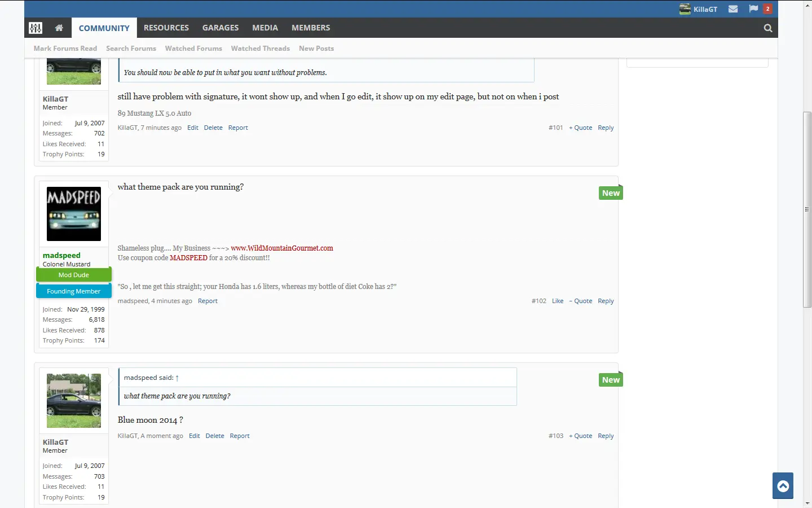
Task: Report post #101
Action: pyautogui.click(x=238, y=128)
